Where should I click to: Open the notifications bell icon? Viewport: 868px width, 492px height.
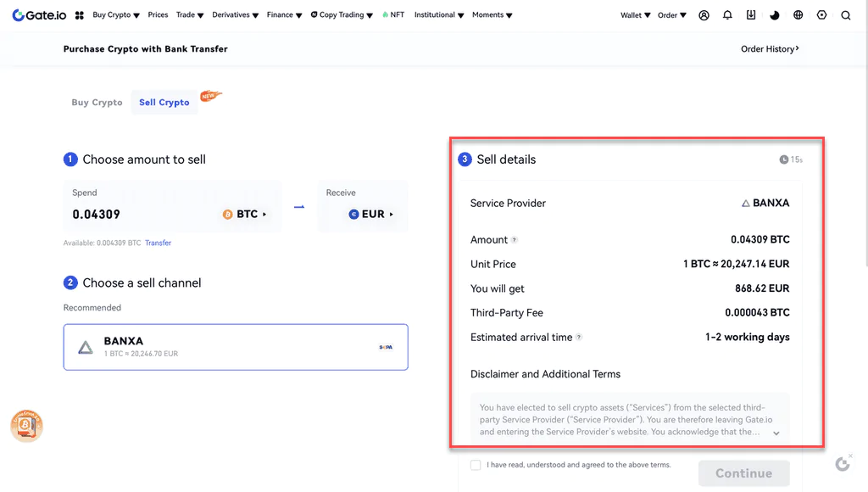(x=727, y=15)
